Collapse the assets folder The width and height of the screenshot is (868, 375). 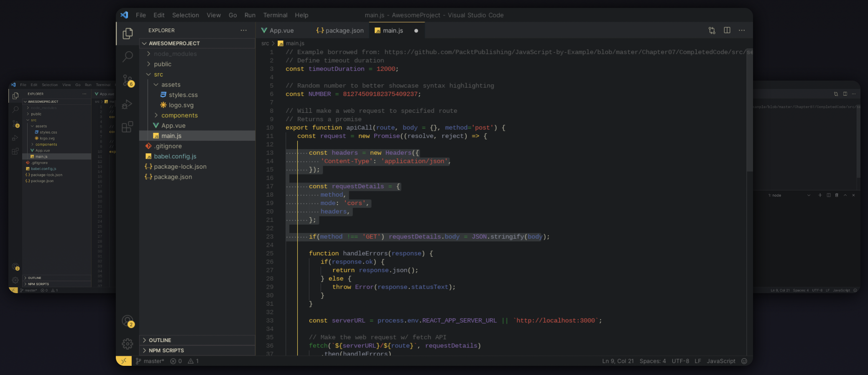click(x=197, y=85)
